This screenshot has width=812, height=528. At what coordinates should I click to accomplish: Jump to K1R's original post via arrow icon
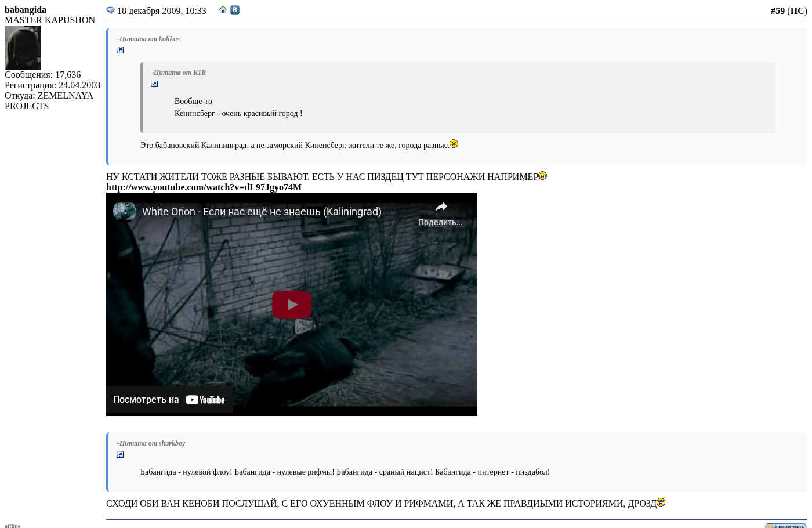pyautogui.click(x=155, y=84)
